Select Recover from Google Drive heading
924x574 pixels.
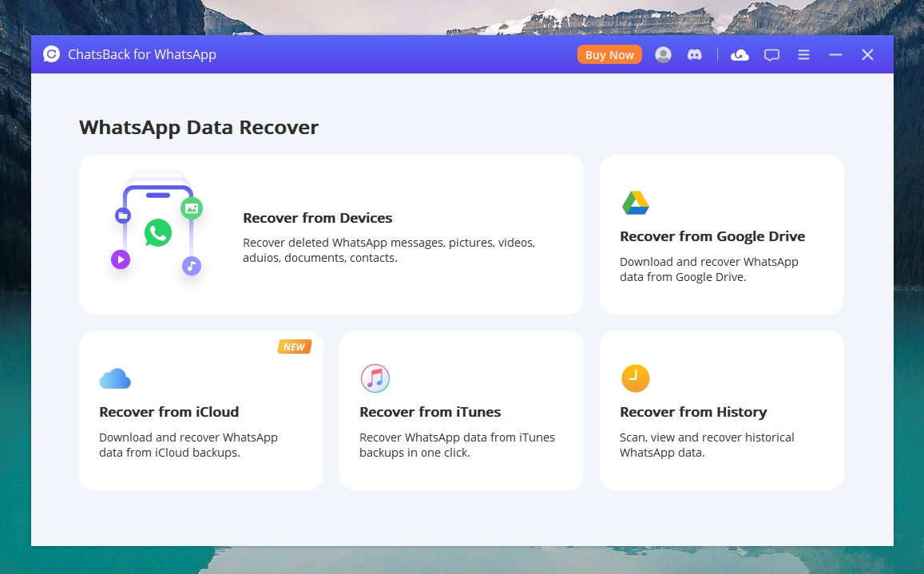712,236
